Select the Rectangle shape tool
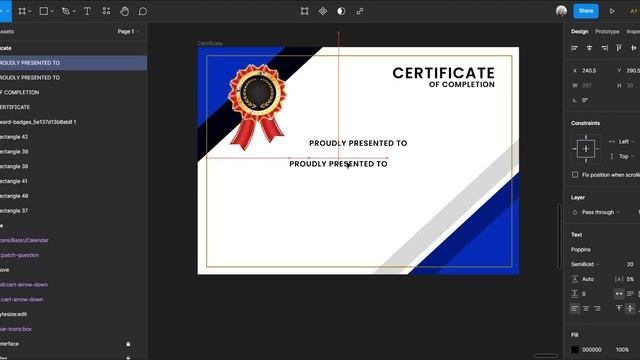The image size is (640, 360). (x=44, y=11)
